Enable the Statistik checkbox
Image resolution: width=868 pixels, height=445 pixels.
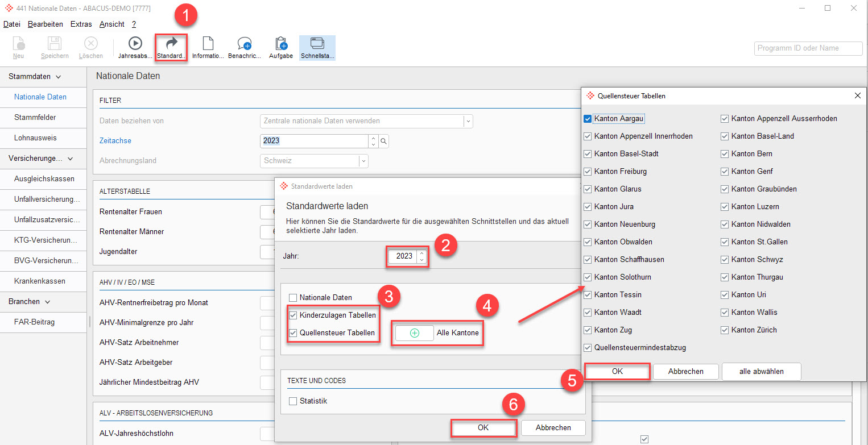click(293, 401)
